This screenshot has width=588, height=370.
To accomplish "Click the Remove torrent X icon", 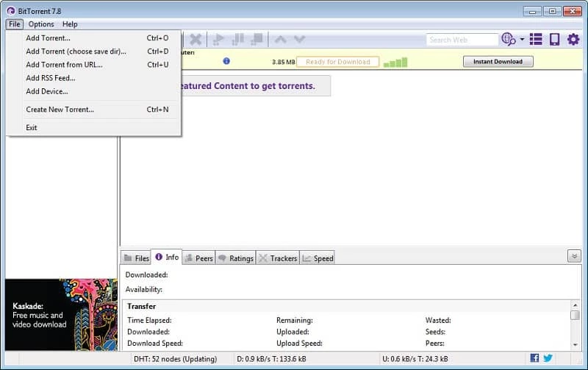I will [x=196, y=40].
